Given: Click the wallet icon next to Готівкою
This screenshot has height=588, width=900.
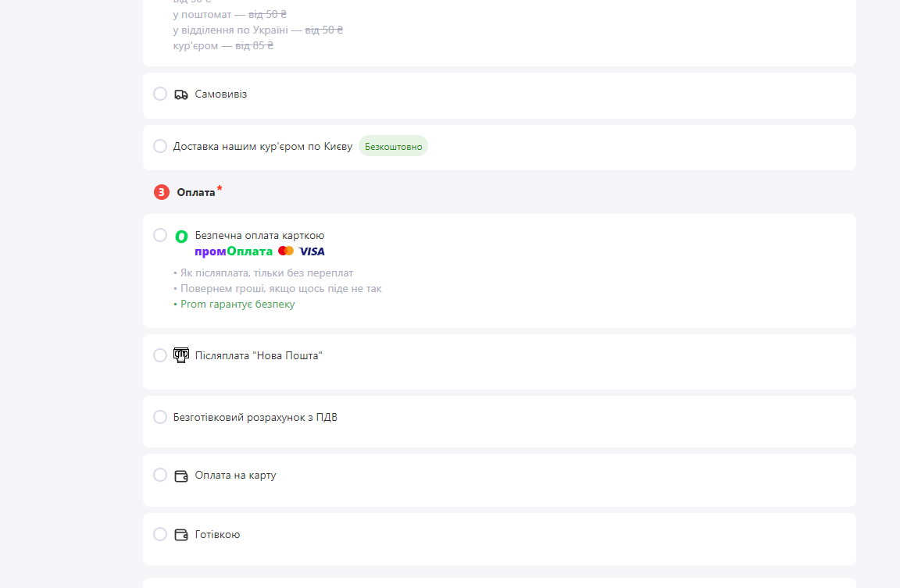Looking at the screenshot, I should 180,535.
